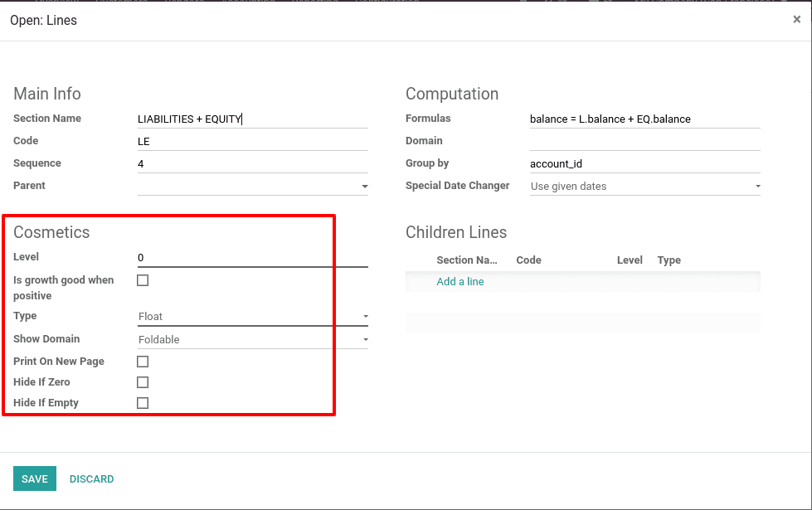Click the empty Domain field
This screenshot has height=510, width=812.
click(644, 141)
